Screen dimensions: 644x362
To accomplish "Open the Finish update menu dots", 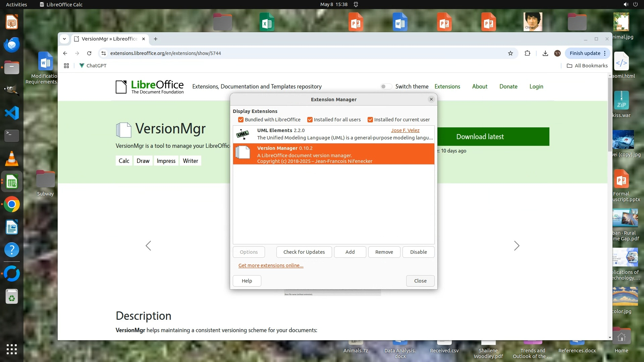I will coord(605,53).
